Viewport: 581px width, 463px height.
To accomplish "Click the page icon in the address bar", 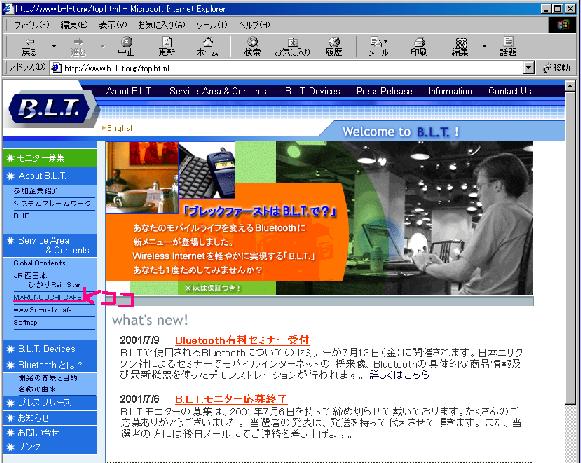I will click(56, 68).
